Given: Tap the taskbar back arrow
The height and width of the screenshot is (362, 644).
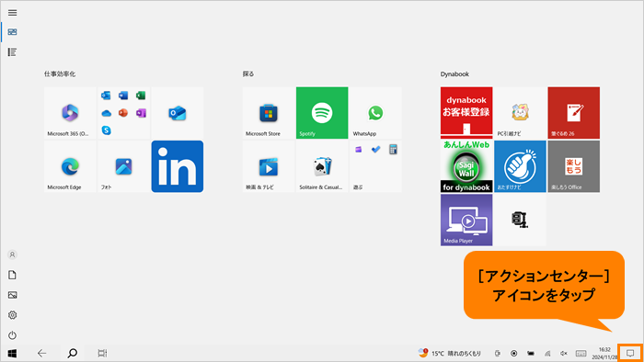Looking at the screenshot, I should [x=42, y=353].
